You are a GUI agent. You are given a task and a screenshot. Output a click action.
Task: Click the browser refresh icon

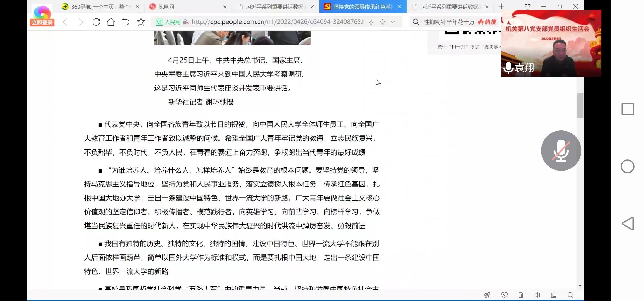96,22
